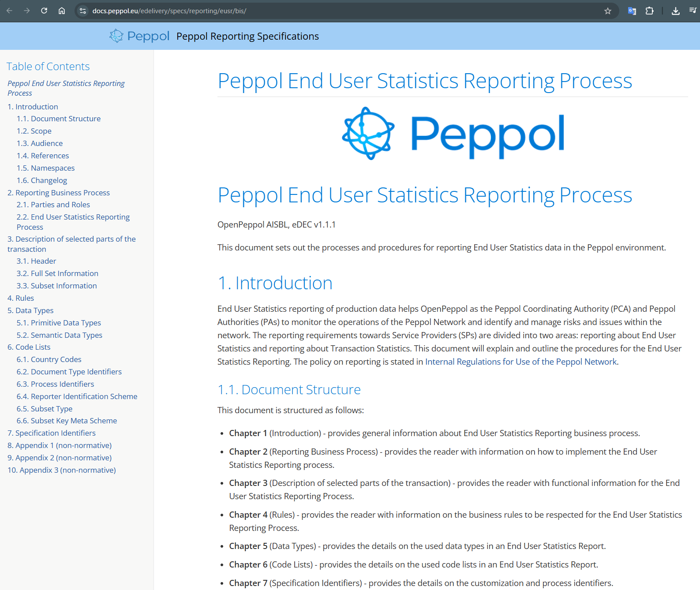This screenshot has width=700, height=590.
Task: Reload the current page
Action: 44,11
